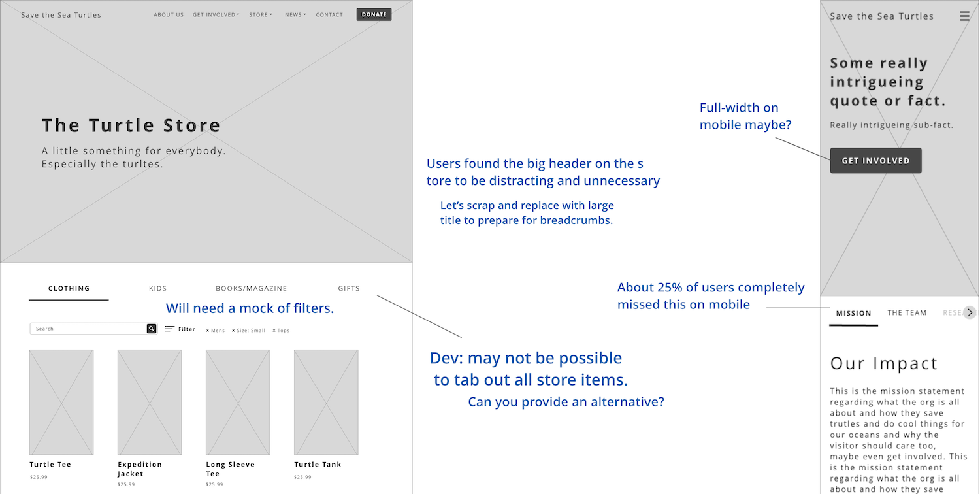Switch to the Kids store tab

coord(157,288)
